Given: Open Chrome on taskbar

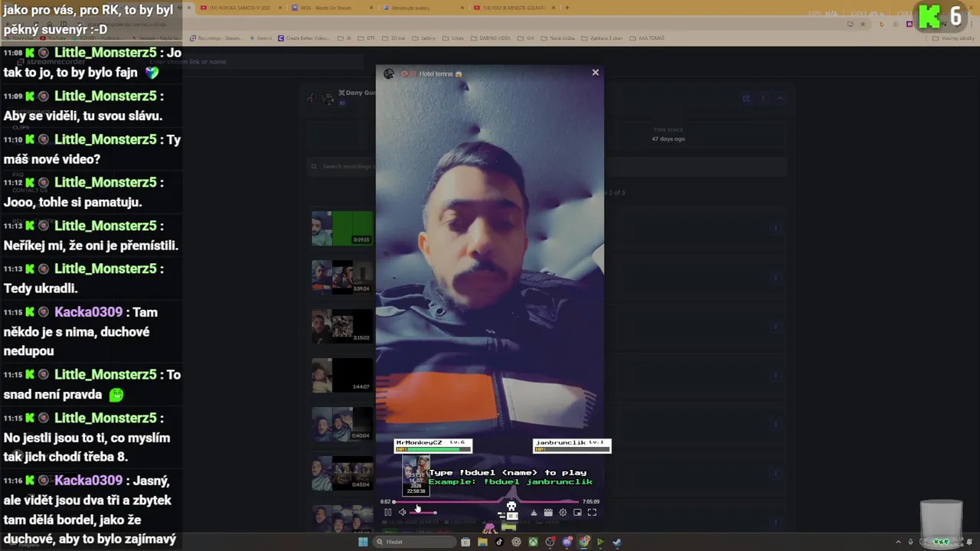Looking at the screenshot, I should [584, 542].
